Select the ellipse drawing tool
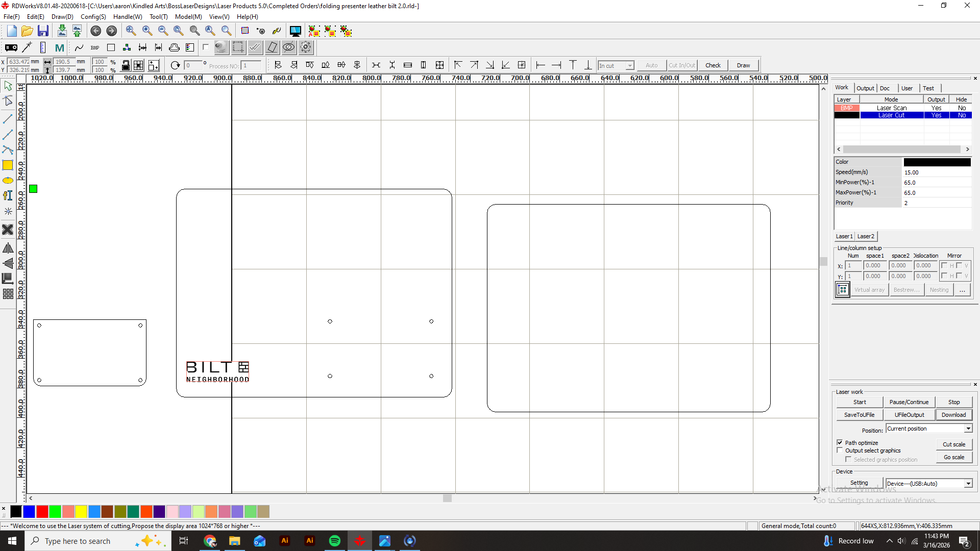Screen dimensions: 980x551 click(8, 181)
